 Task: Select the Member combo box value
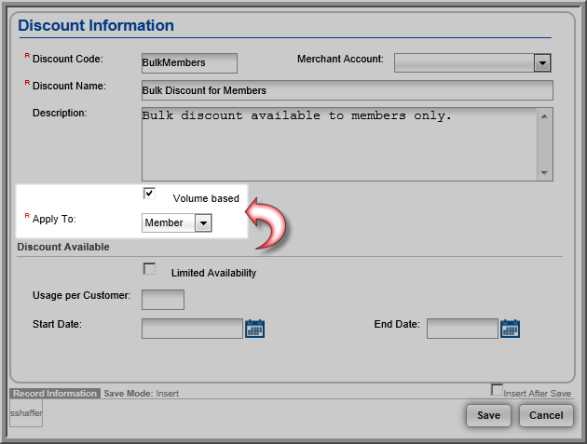(168, 223)
